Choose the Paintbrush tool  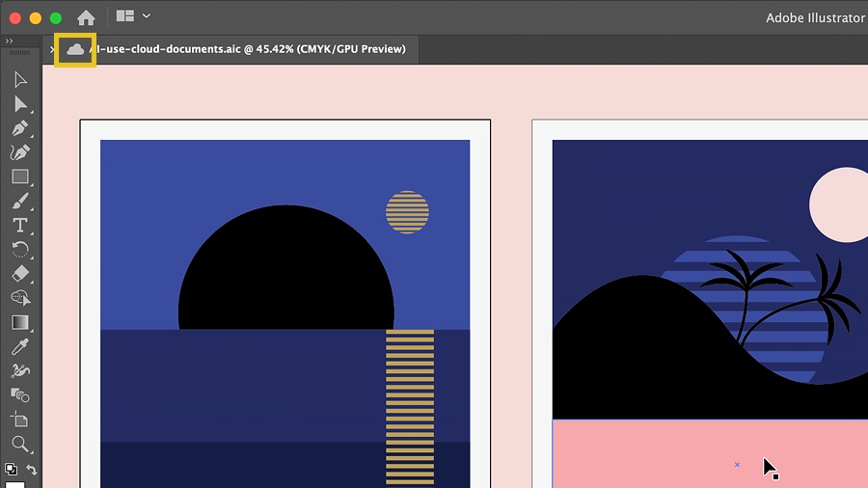click(20, 201)
